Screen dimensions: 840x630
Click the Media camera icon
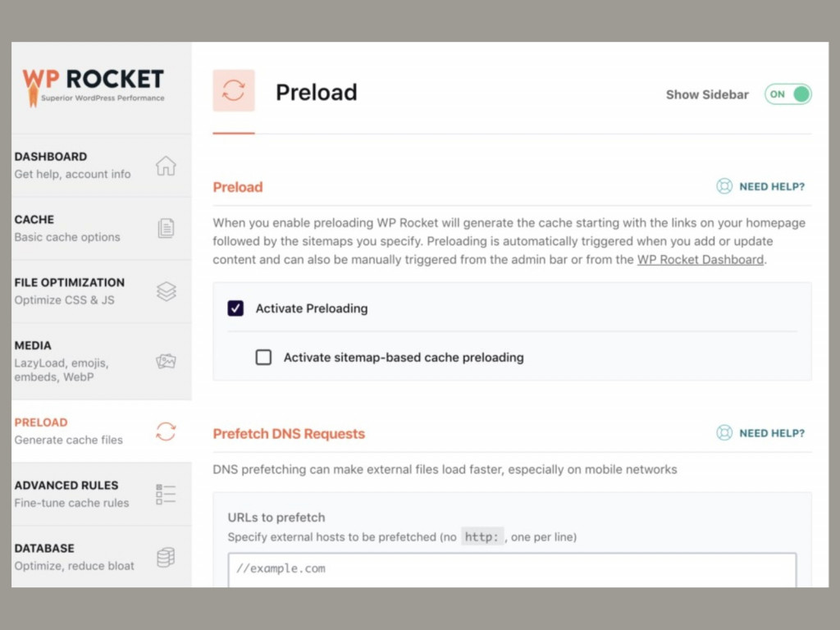click(167, 361)
